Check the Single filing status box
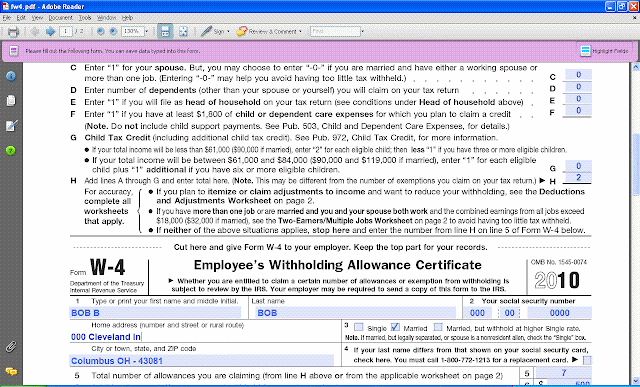The image size is (640, 387). [x=358, y=327]
